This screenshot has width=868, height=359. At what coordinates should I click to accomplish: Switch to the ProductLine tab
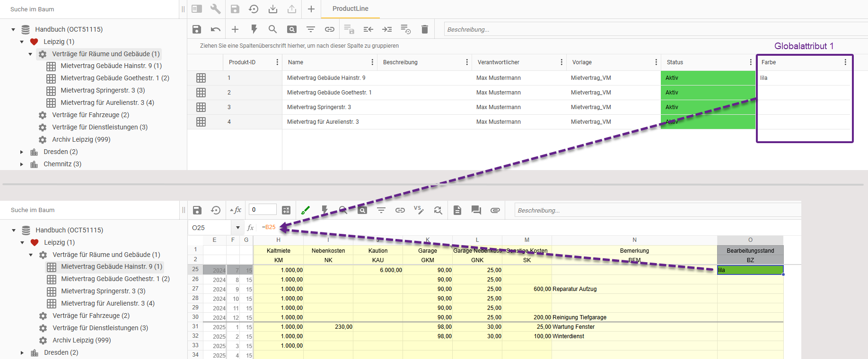(350, 9)
